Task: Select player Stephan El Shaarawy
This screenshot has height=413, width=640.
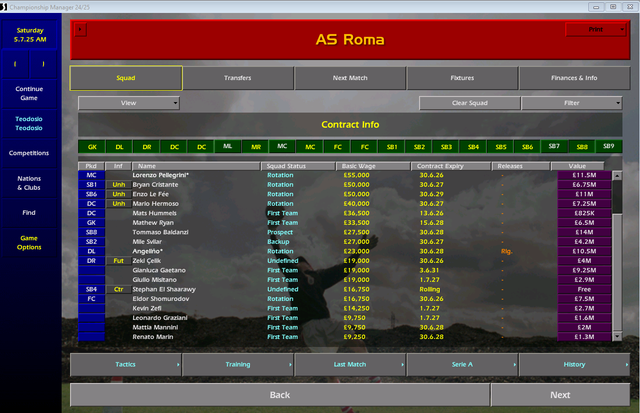Action: (x=164, y=289)
